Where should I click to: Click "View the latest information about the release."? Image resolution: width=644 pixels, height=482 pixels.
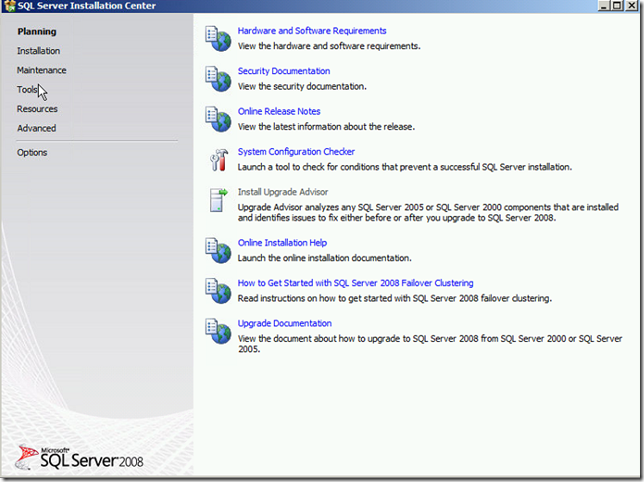[326, 126]
